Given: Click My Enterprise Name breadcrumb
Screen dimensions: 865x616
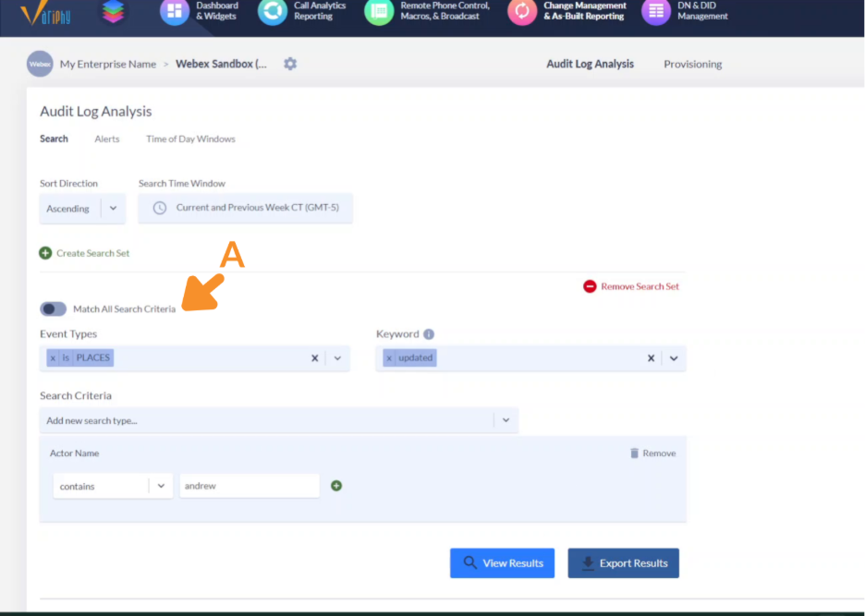Looking at the screenshot, I should [108, 64].
